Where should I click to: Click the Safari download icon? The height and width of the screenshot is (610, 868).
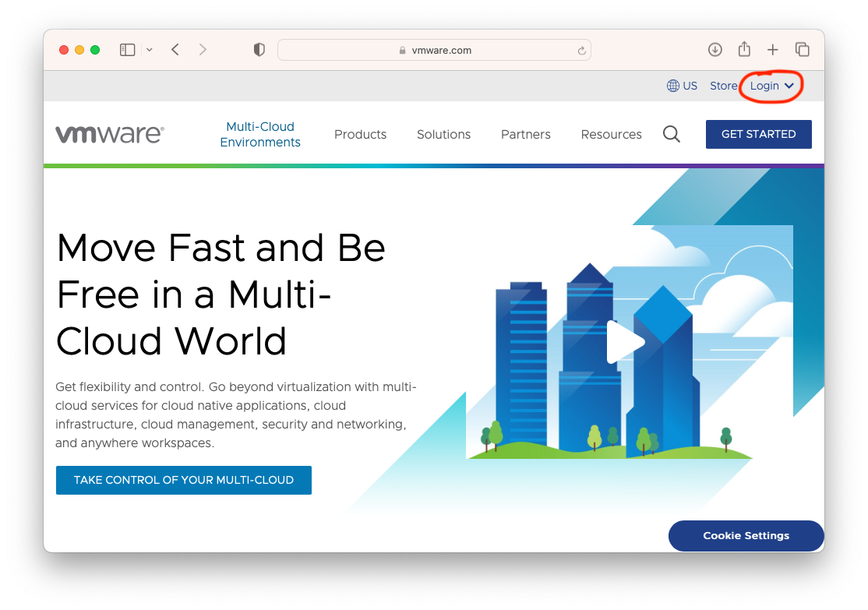pyautogui.click(x=715, y=49)
